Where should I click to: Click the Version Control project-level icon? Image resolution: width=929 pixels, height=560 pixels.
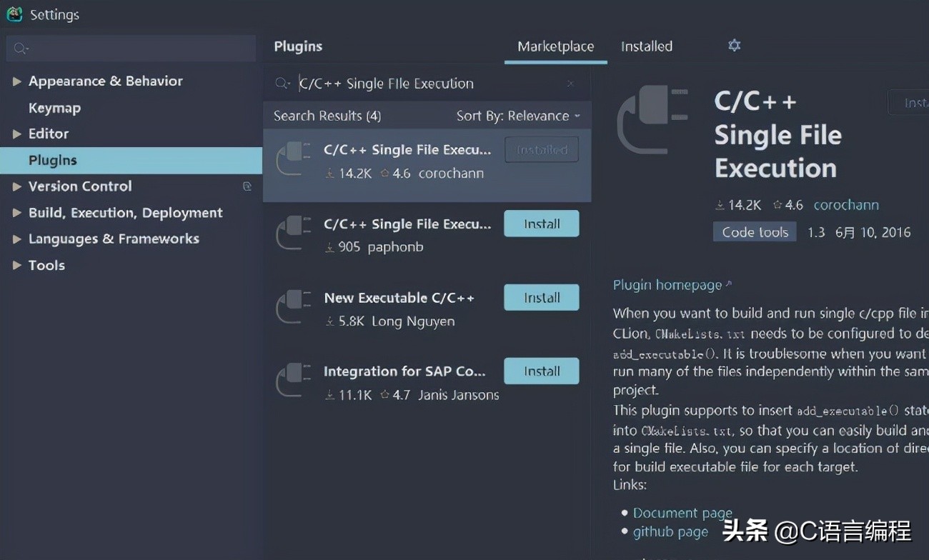(x=247, y=186)
